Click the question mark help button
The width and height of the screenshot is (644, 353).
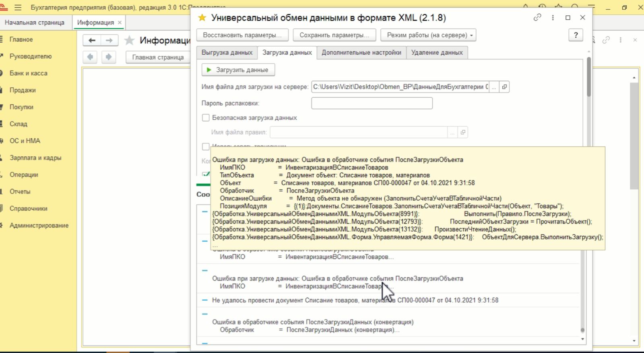point(576,35)
